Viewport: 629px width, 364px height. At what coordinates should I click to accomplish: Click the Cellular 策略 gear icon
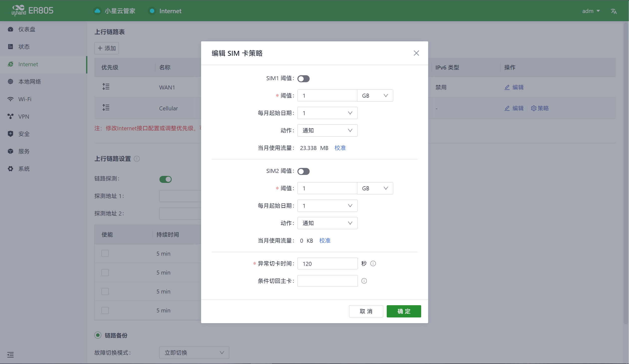pyautogui.click(x=533, y=108)
